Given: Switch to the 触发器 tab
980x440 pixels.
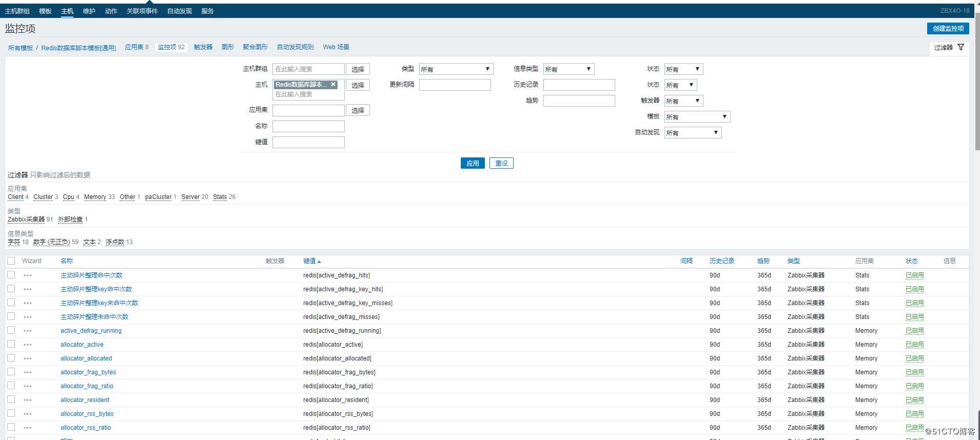Looking at the screenshot, I should [203, 47].
